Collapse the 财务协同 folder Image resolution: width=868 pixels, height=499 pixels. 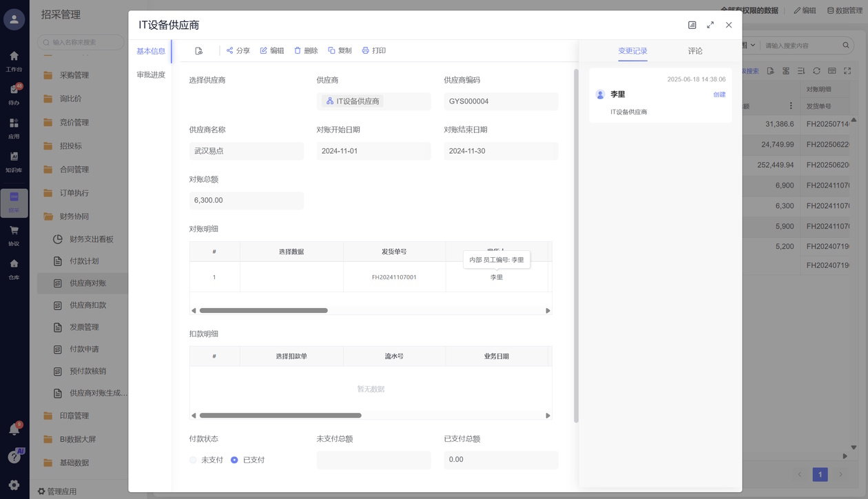click(x=74, y=216)
